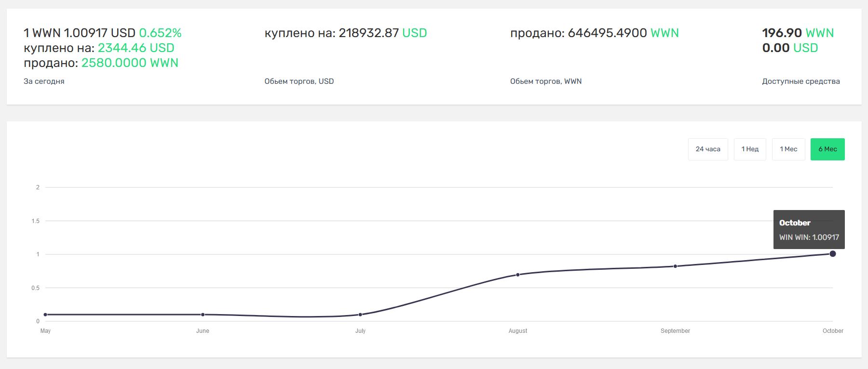Click the active 6 Мес button
Screen dimensions: 868x369
(x=827, y=149)
